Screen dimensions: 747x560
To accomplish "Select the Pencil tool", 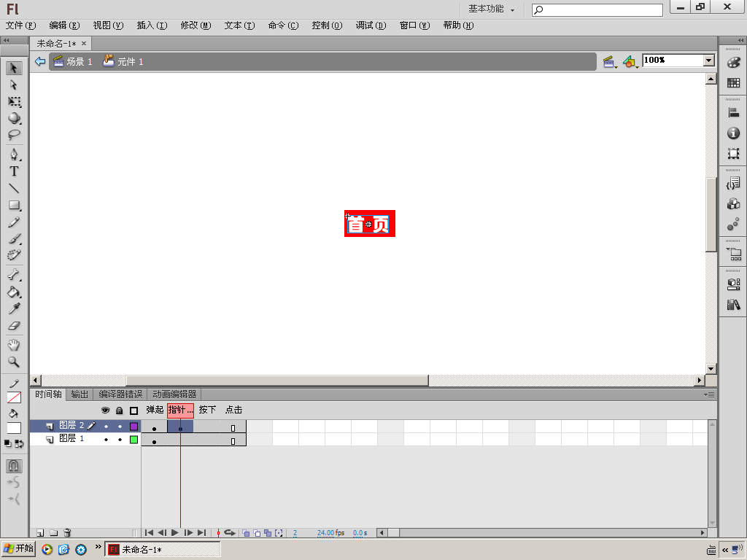I will click(14, 222).
